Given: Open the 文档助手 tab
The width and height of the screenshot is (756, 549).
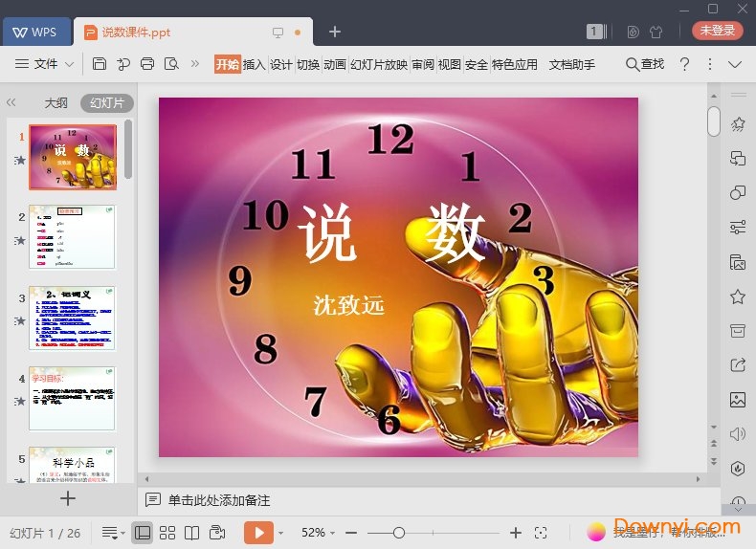Looking at the screenshot, I should pyautogui.click(x=572, y=64).
